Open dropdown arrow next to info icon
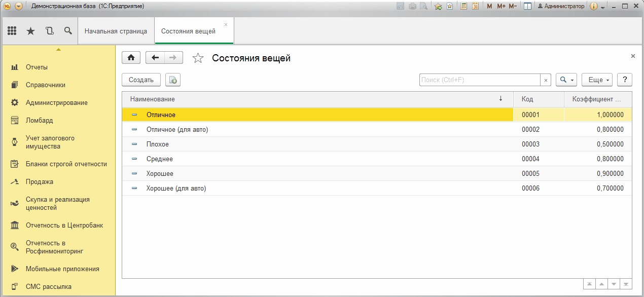The image size is (644, 297). pyautogui.click(x=603, y=8)
